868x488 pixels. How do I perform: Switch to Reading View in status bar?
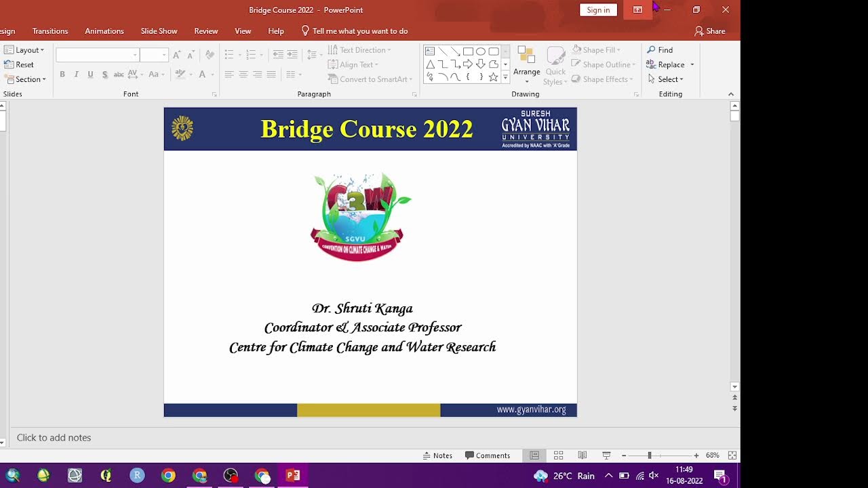583,455
